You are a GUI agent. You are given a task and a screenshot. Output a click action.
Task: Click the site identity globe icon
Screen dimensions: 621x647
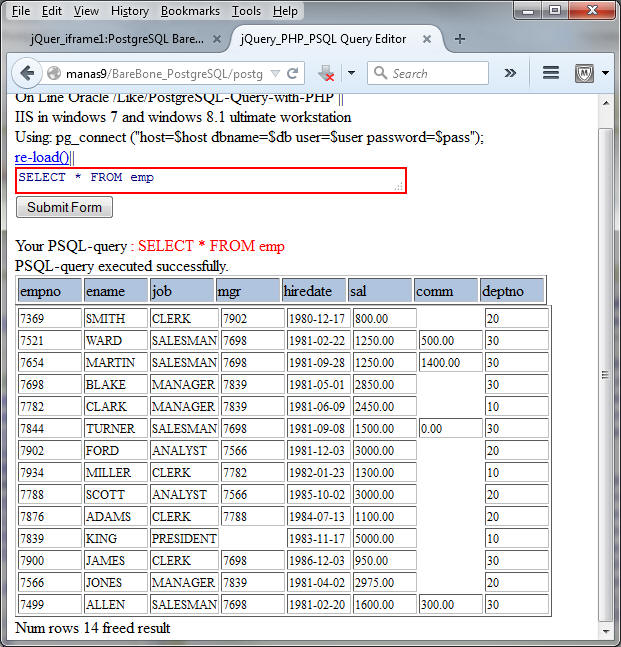pos(54,73)
